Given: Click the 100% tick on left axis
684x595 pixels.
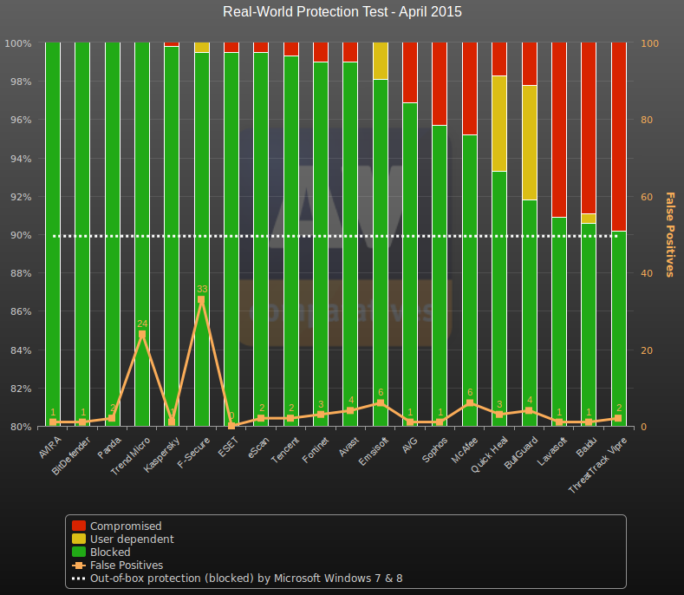Looking at the screenshot, I should 18,43.
